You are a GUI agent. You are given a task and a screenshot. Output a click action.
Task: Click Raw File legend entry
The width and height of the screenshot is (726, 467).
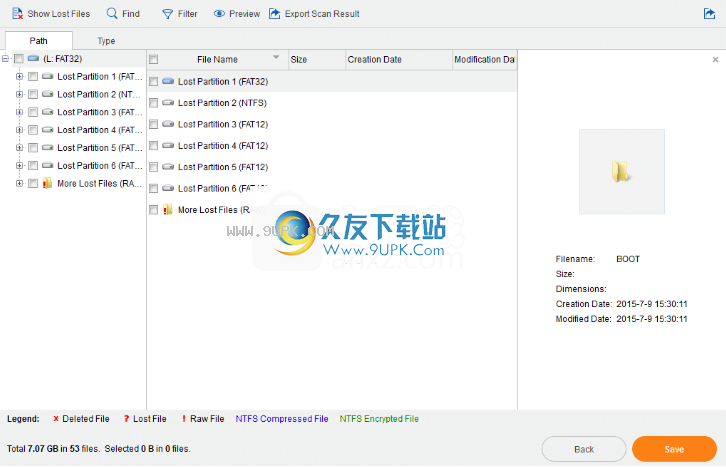203,418
